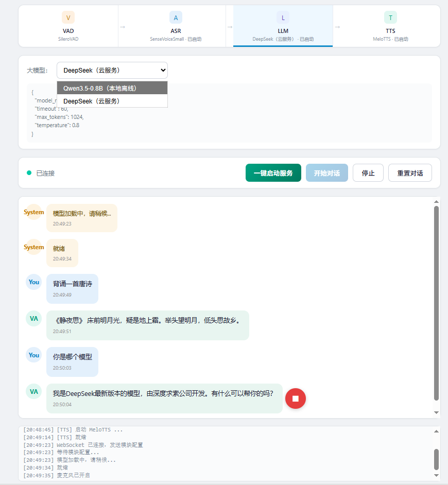Open the TTS MeloTTS tab
Screen dimensions: 448x485
click(390, 26)
